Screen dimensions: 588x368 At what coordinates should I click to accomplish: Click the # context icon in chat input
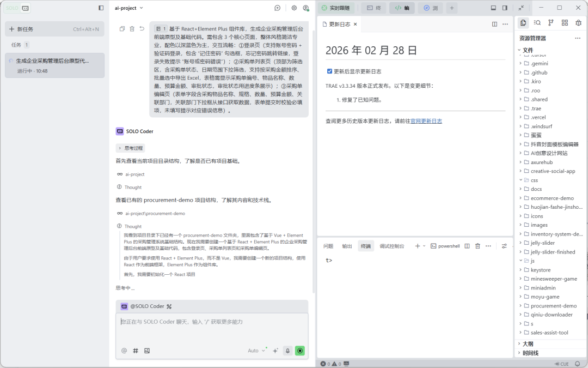(x=135, y=351)
